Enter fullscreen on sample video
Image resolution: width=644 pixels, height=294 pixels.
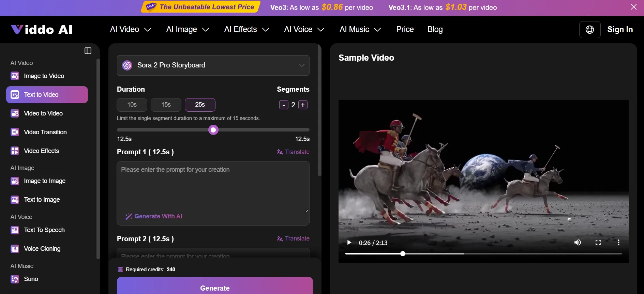click(598, 243)
